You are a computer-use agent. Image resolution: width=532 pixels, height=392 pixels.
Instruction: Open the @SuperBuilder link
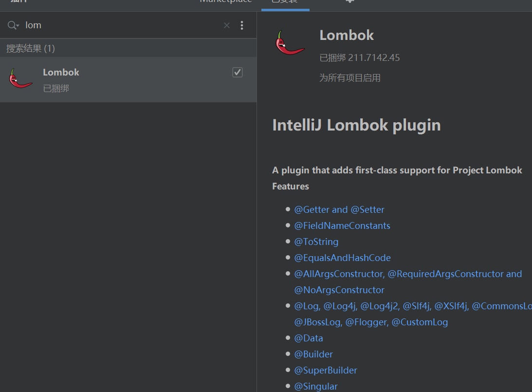coord(326,370)
